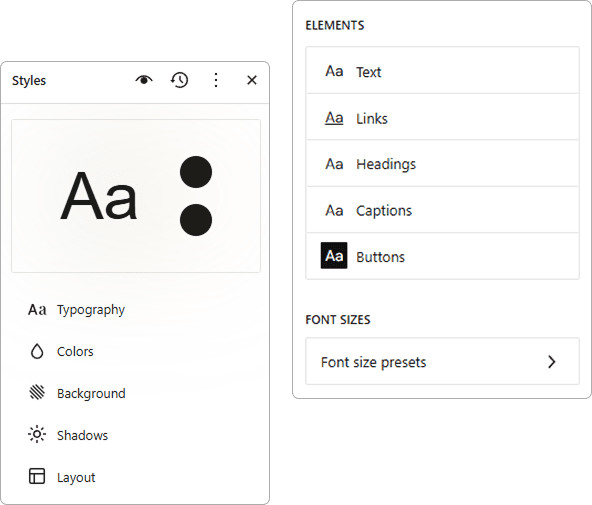Open the style revisions history icon

[179, 80]
